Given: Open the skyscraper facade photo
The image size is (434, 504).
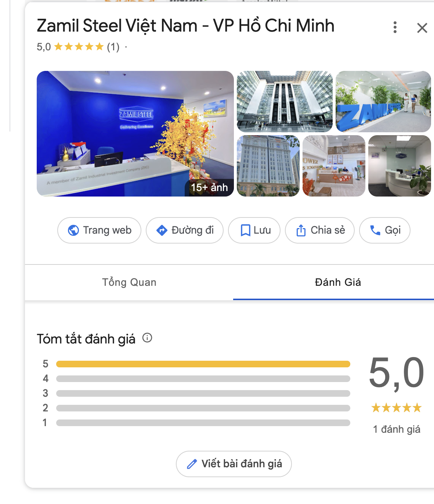Looking at the screenshot, I should 285,101.
